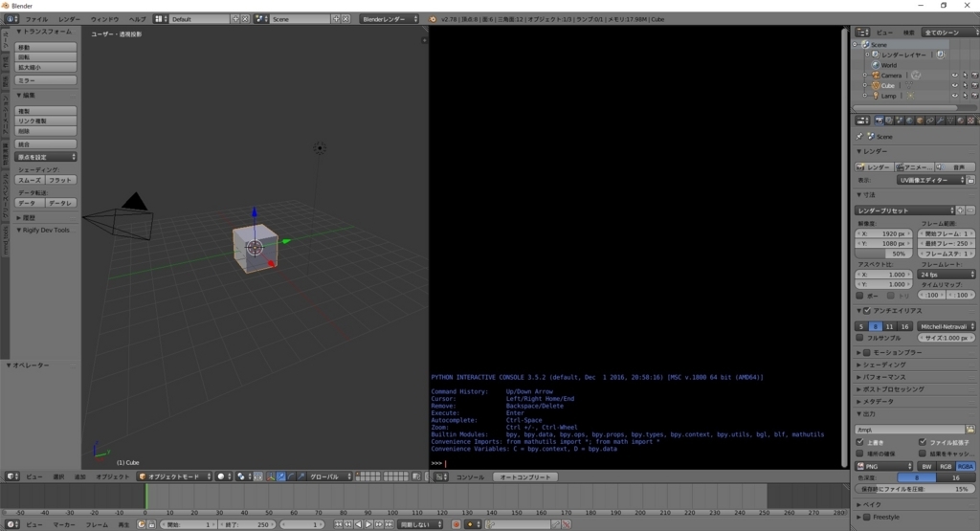Click the Info editor type icon at top-left
The height and width of the screenshot is (531, 980).
[11, 19]
